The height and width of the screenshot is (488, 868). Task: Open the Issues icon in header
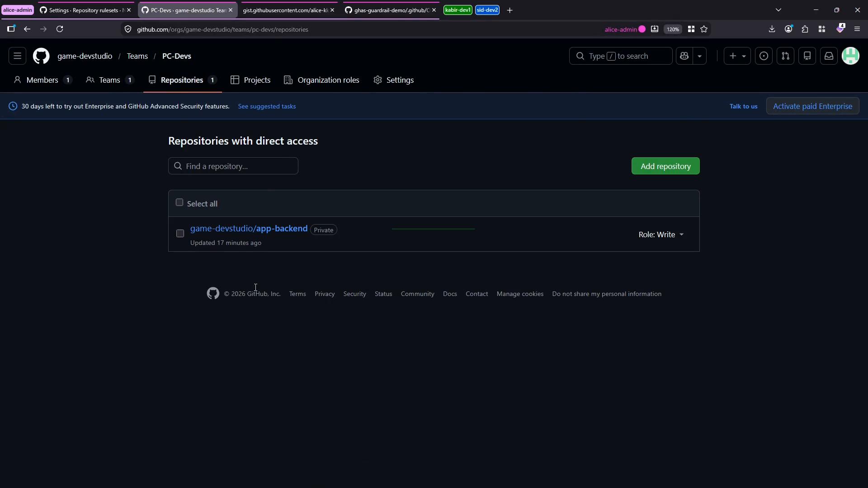pyautogui.click(x=764, y=56)
